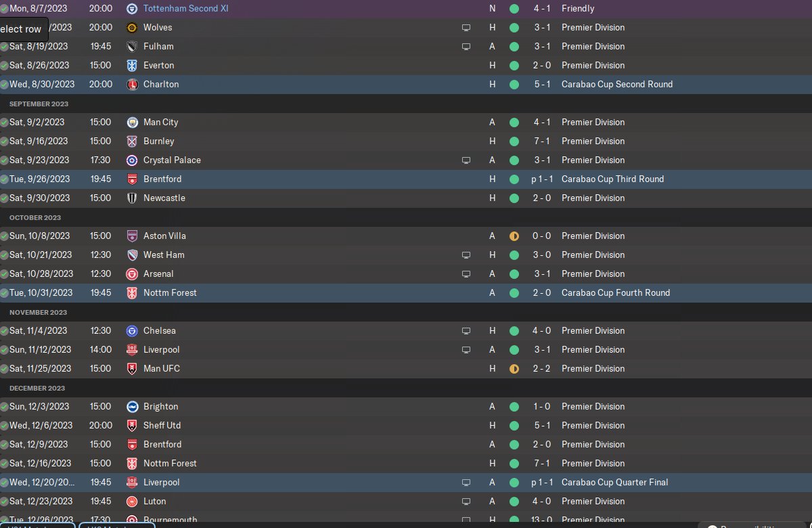Click the Wolves club badge
812x528 pixels.
pyautogui.click(x=132, y=28)
